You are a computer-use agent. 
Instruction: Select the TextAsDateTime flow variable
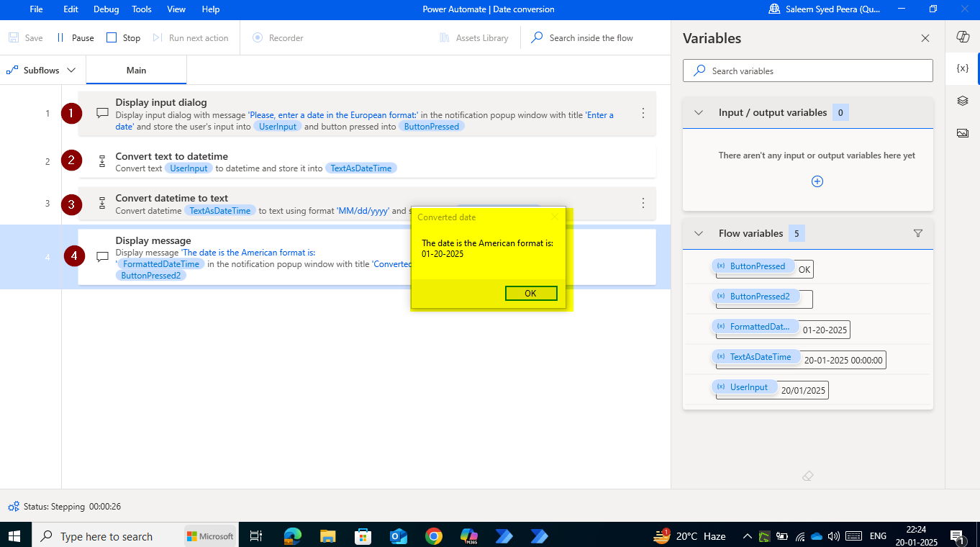pyautogui.click(x=755, y=357)
